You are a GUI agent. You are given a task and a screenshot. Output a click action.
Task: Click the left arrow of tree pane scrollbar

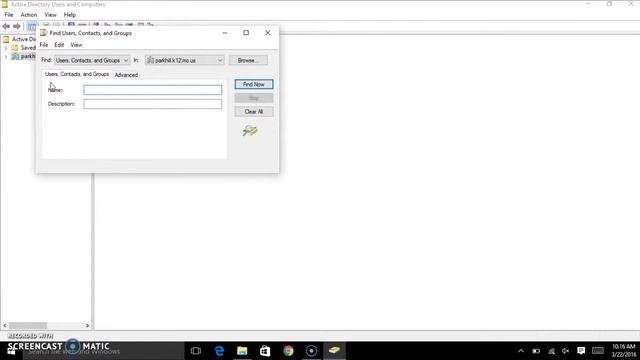[5, 326]
